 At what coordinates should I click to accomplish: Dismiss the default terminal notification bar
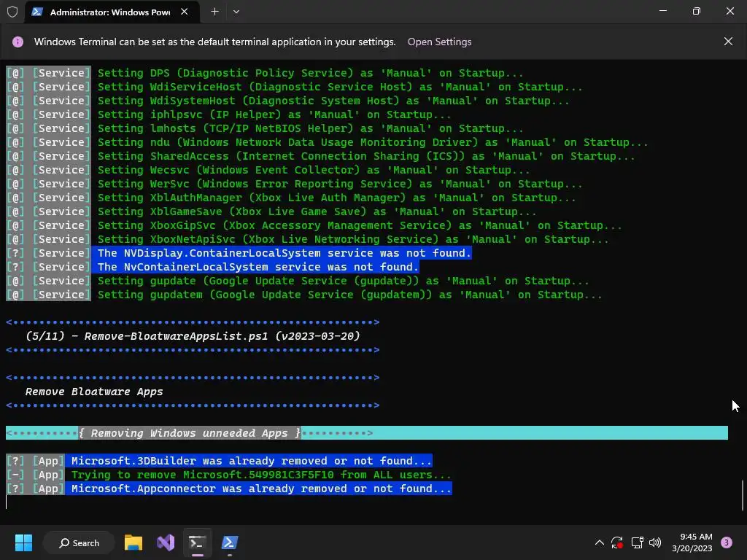tap(728, 42)
